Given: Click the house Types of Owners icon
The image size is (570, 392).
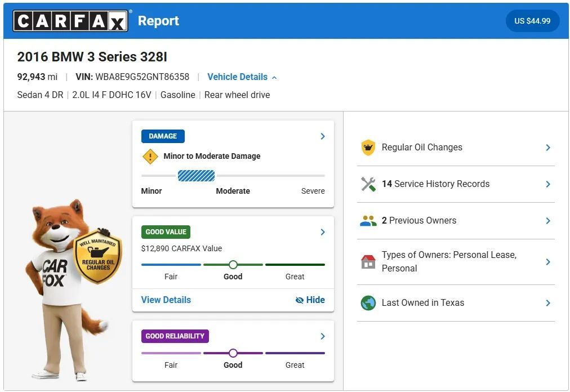Looking at the screenshot, I should pos(368,261).
